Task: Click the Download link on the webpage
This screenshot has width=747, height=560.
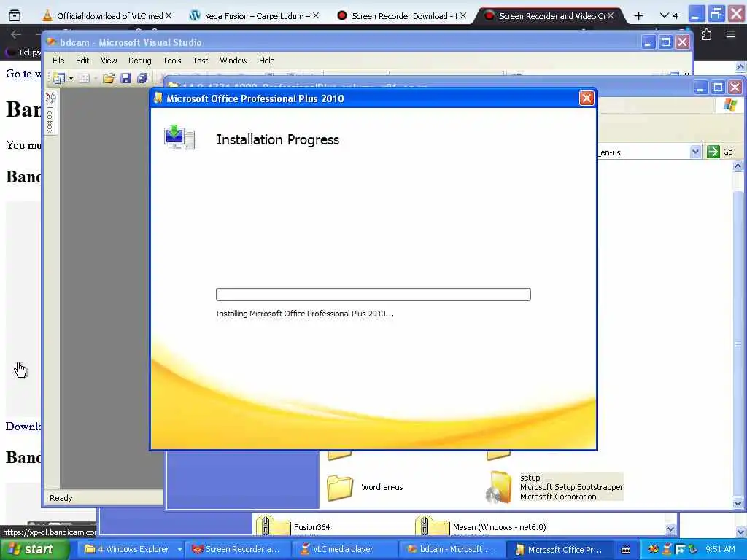Action: 23,426
